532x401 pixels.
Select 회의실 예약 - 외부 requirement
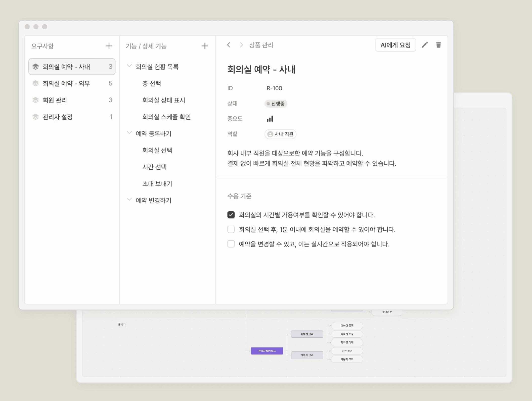point(66,83)
